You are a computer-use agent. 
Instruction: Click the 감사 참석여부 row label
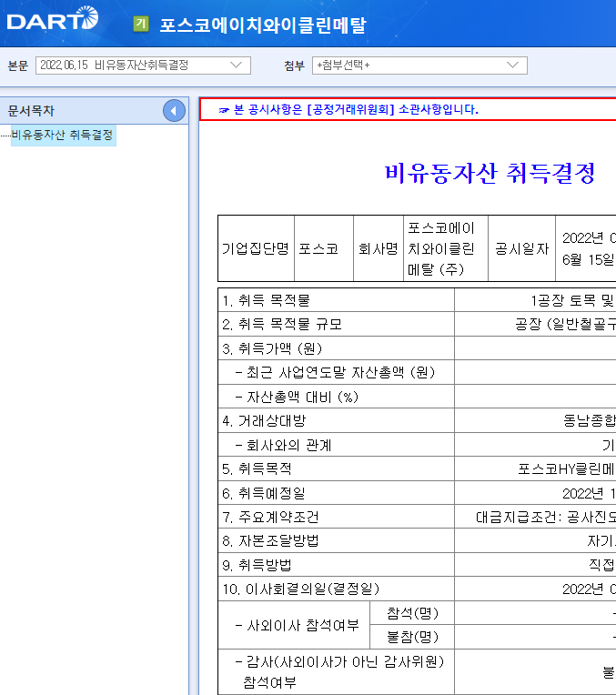tap(336, 671)
